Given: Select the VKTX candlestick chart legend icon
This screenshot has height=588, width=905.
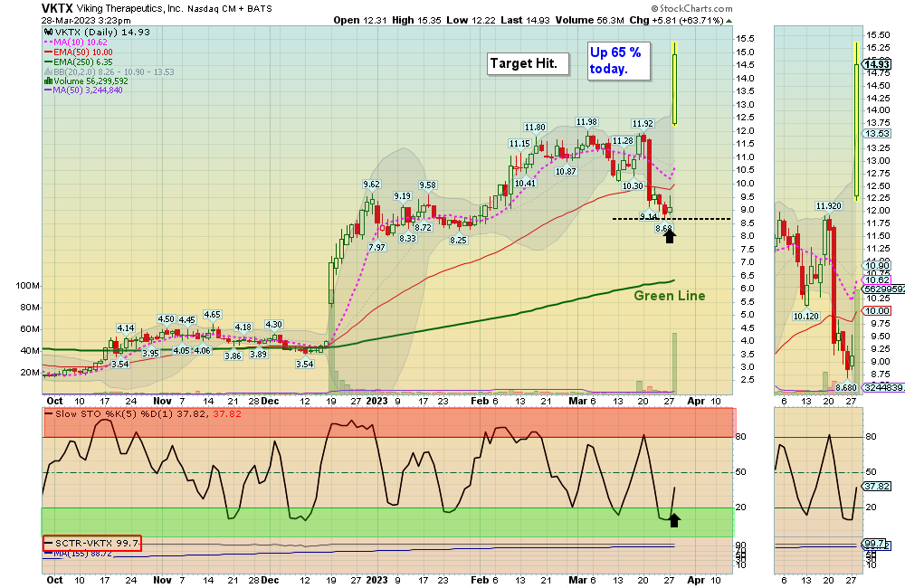Looking at the screenshot, I should point(47,33).
